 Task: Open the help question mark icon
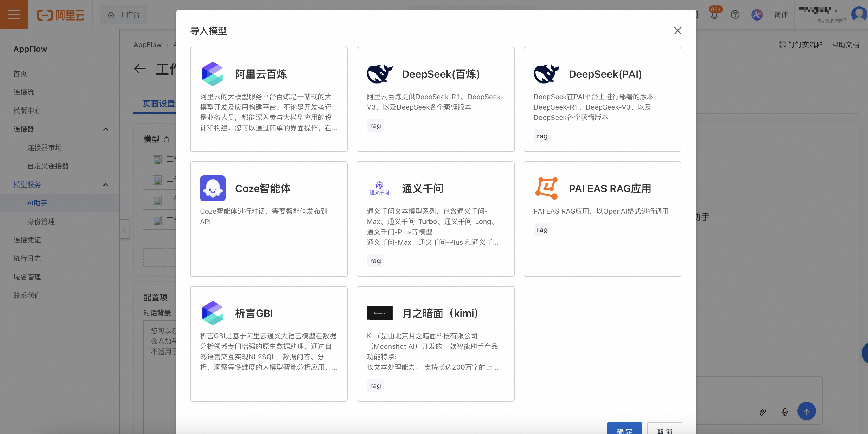pos(735,14)
